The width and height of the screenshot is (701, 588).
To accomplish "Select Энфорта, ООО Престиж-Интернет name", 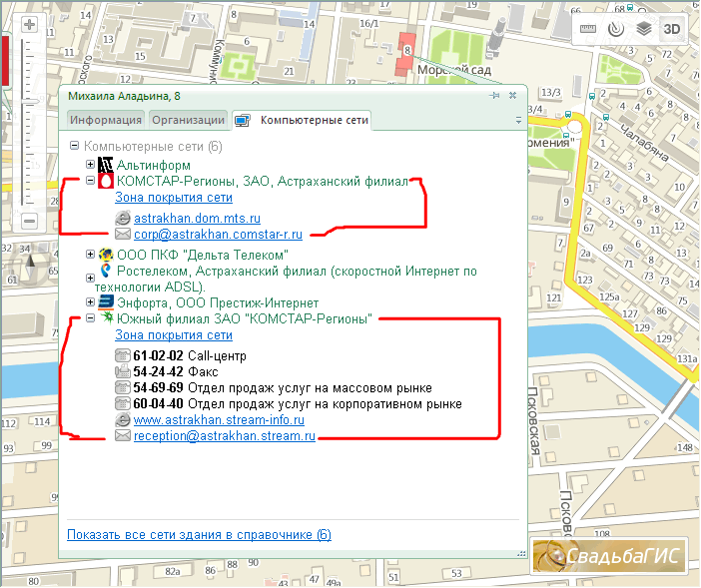I will 218,302.
